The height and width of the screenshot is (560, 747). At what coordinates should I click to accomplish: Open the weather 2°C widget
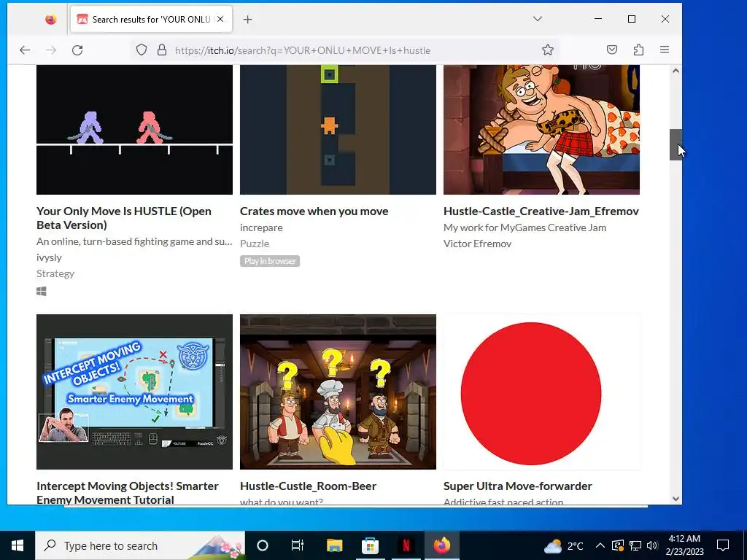pos(563,545)
